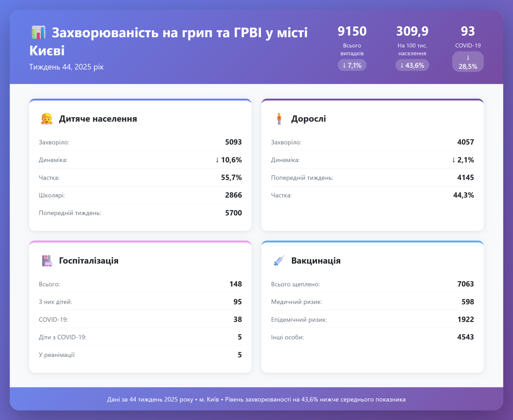Click the 309,9 per 100k value

click(x=412, y=31)
